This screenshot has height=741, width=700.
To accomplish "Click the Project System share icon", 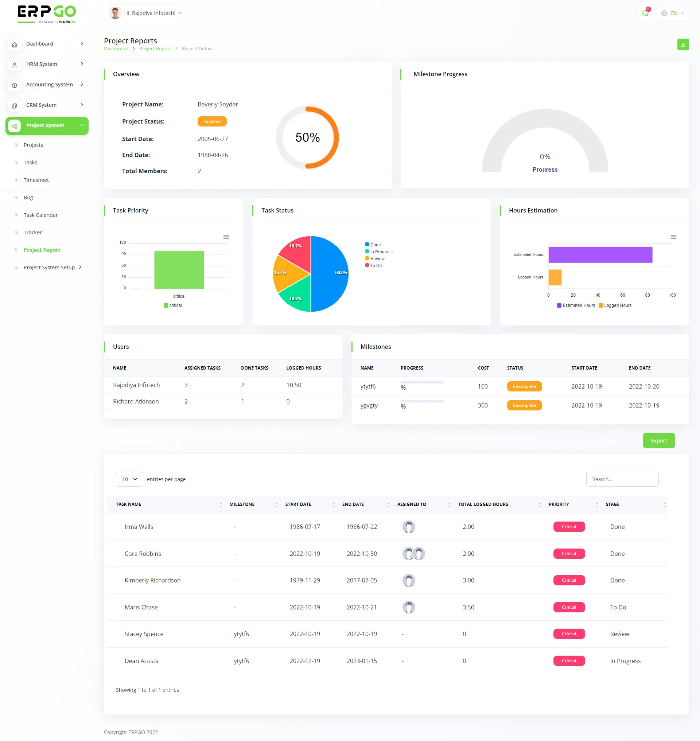I will [x=14, y=126].
